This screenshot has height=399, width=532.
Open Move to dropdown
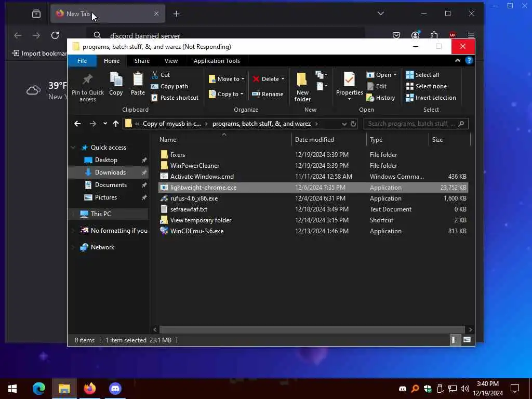tap(227, 79)
